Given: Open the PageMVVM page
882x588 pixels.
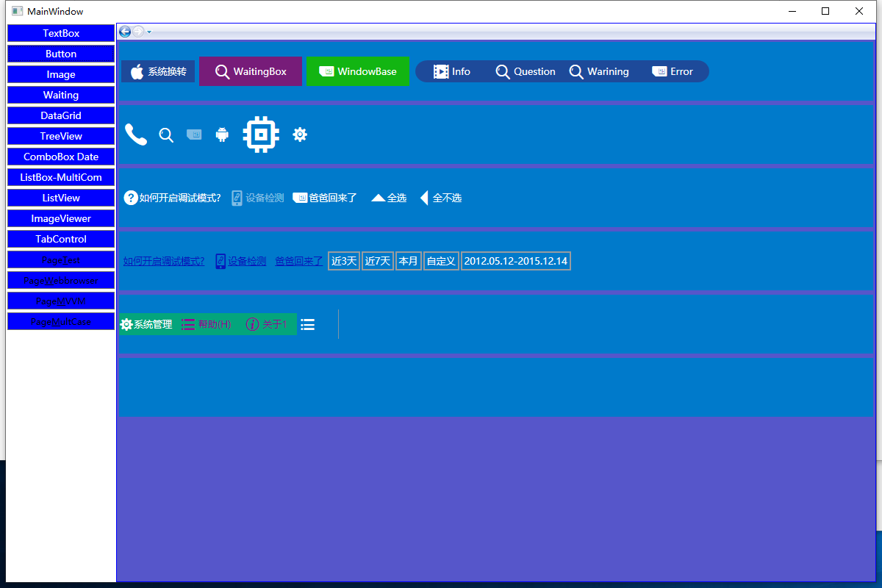Looking at the screenshot, I should click(61, 301).
